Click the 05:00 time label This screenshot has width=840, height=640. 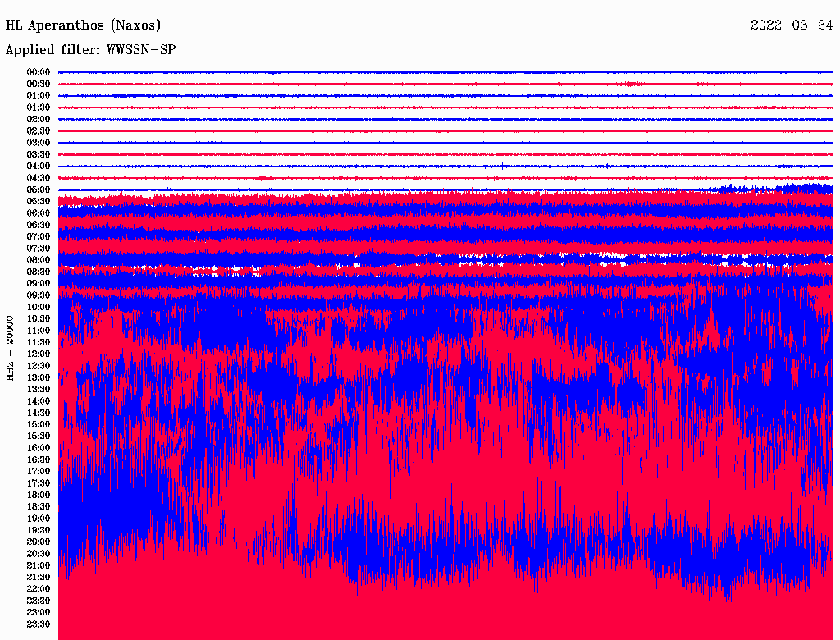(39, 190)
